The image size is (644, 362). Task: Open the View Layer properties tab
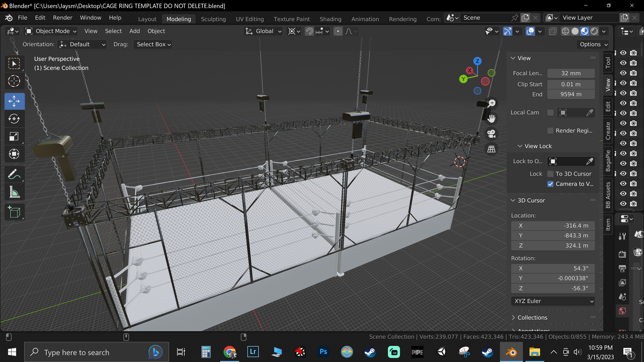coord(622,283)
